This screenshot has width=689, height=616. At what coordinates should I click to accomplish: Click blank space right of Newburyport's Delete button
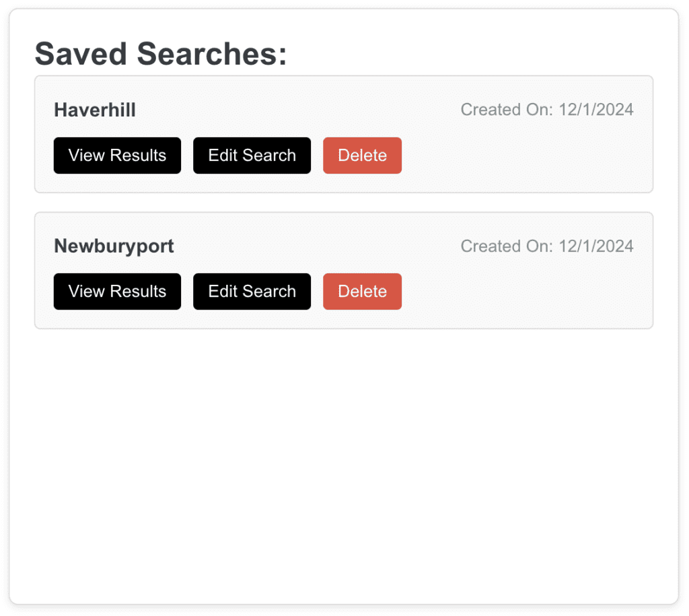(x=525, y=292)
